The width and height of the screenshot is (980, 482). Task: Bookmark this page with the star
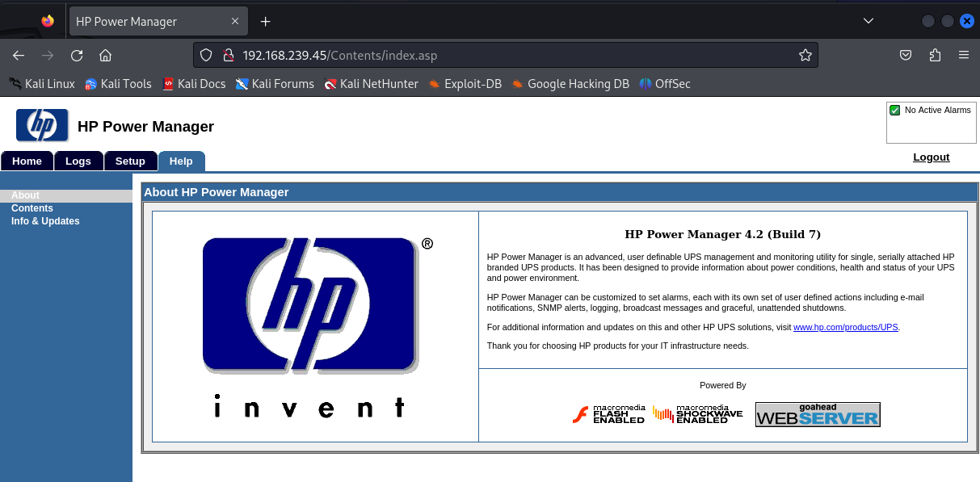pos(805,56)
